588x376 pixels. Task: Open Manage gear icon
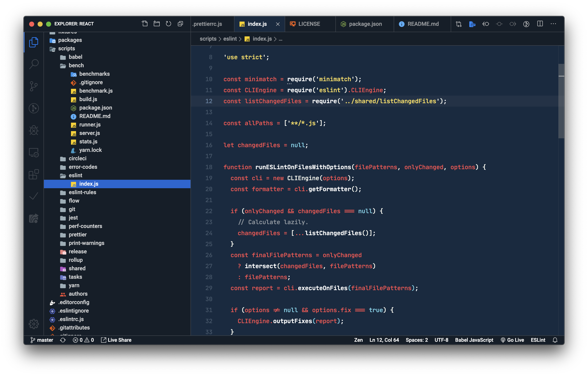coord(34,324)
